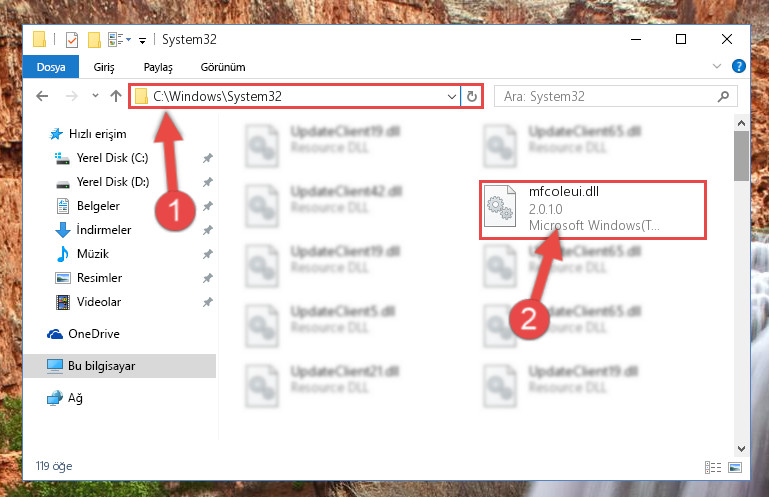This screenshot has width=769, height=497.
Task: Click the New folder icon in quick access toolbar
Action: (x=94, y=39)
